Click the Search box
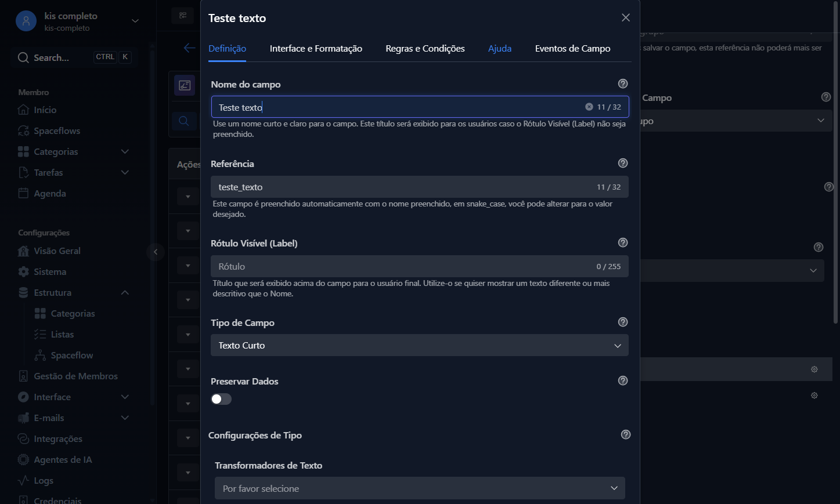The image size is (840, 504). (x=74, y=57)
